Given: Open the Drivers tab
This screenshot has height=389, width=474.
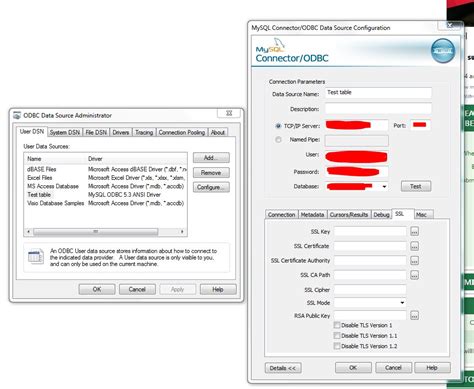Looking at the screenshot, I should [x=121, y=133].
